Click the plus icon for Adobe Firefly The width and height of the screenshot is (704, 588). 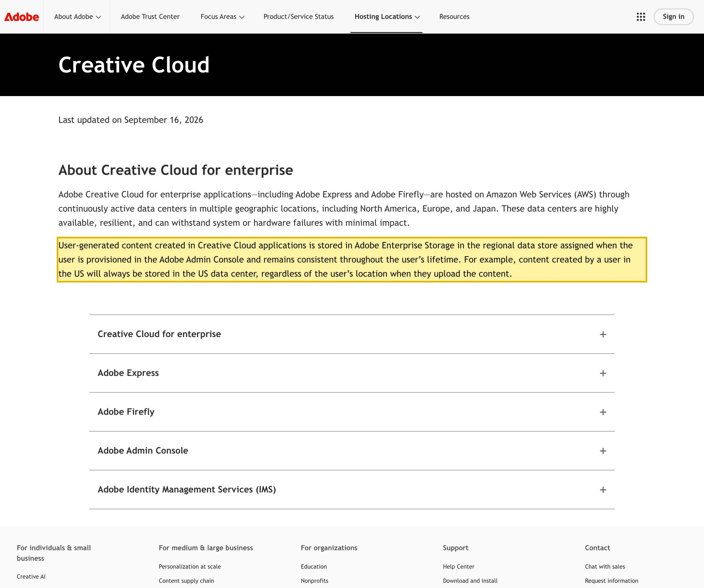(x=603, y=412)
